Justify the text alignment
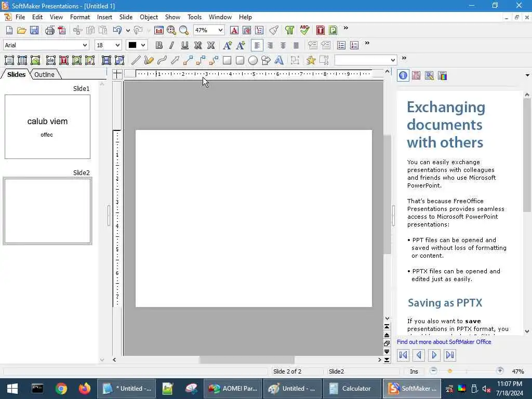The height and width of the screenshot is (399, 532). [296, 45]
